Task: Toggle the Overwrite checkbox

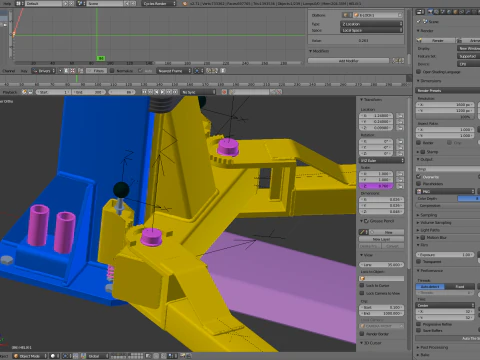Action: (x=419, y=177)
